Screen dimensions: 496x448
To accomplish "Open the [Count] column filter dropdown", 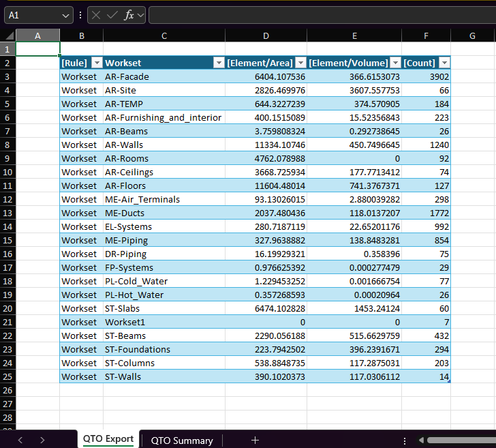I will tap(444, 63).
